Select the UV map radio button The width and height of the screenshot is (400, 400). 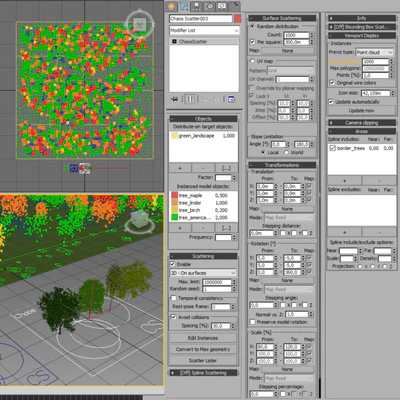click(x=252, y=61)
